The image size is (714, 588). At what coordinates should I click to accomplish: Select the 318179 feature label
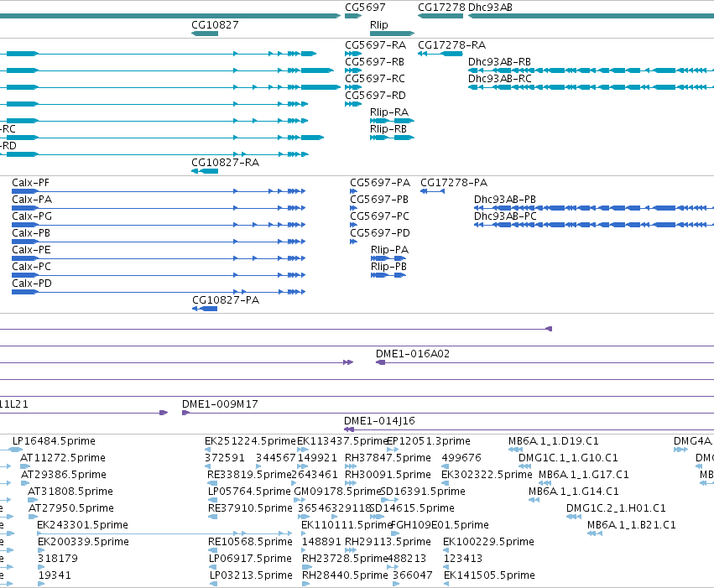[x=58, y=559]
